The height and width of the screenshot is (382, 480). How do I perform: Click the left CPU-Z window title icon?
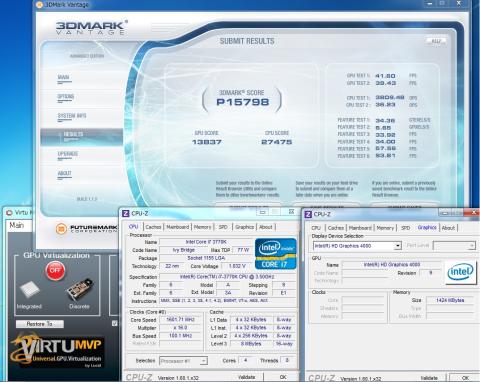[x=126, y=213]
